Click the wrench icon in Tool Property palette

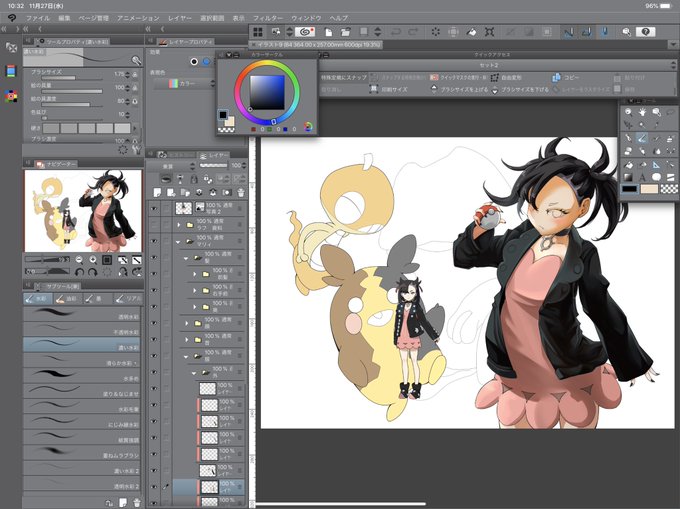[x=136, y=150]
